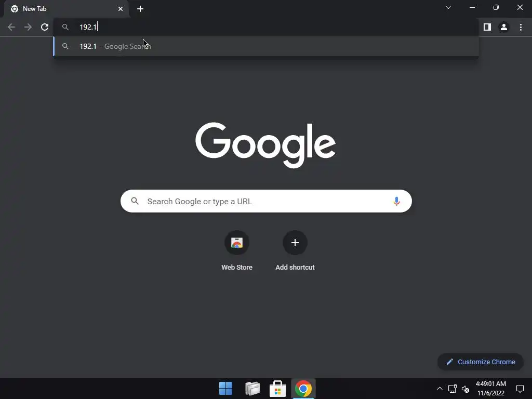Show hidden system tray icons
This screenshot has height=399, width=532.
point(440,389)
